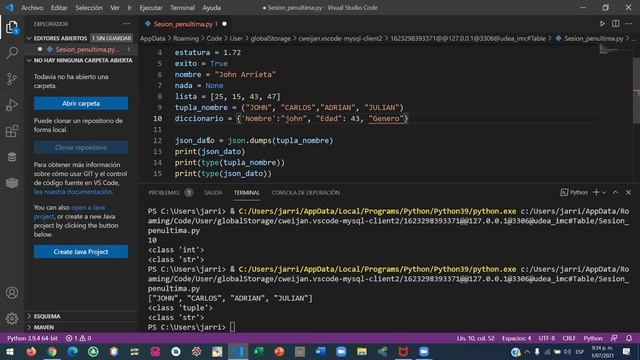
Task: Open the Ayuda menu
Action: [x=212, y=7]
